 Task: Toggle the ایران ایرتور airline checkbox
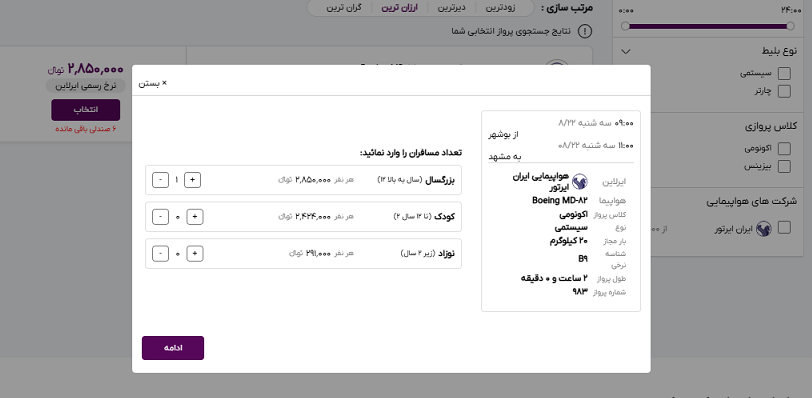785,228
